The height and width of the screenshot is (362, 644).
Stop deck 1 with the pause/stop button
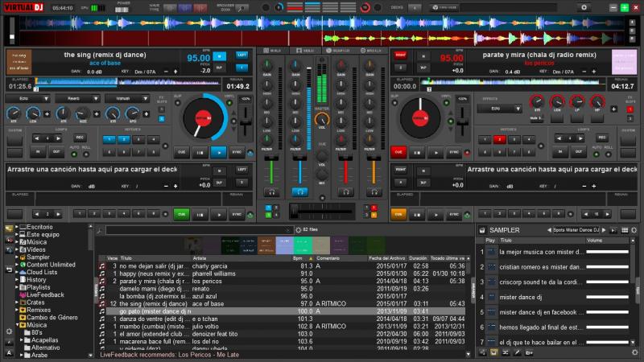pyautogui.click(x=200, y=152)
